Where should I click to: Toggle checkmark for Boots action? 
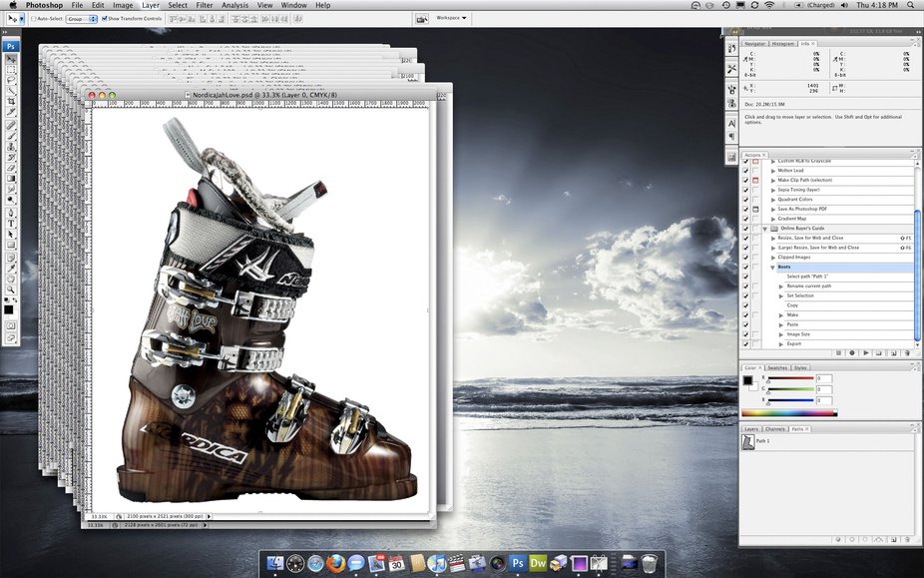(x=745, y=268)
